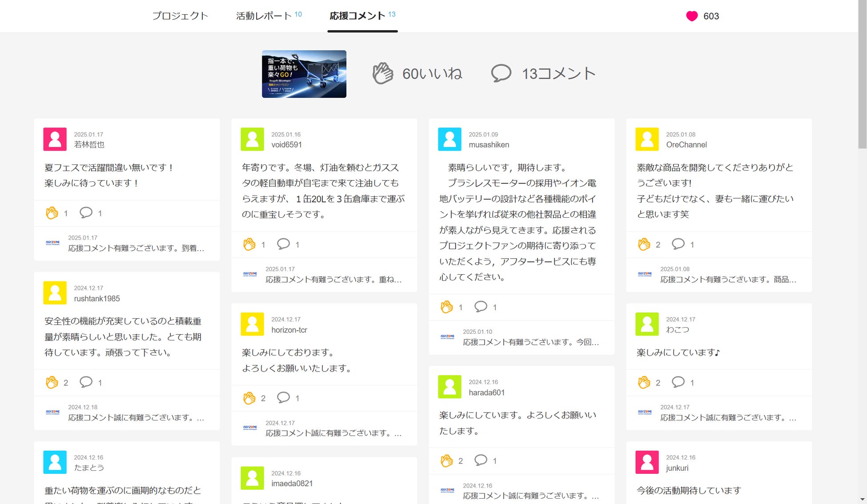Screen dimensions: 867x504
Task: Clap for 若林哲也's comment
Action: [52, 213]
